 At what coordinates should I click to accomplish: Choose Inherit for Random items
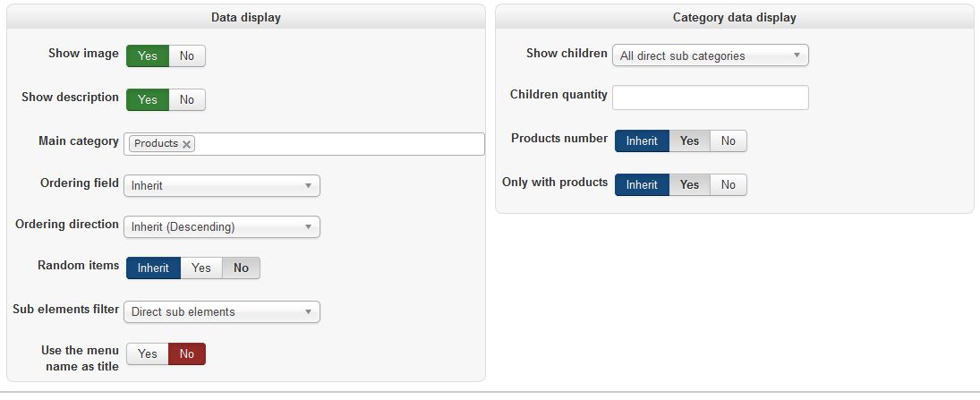click(153, 268)
